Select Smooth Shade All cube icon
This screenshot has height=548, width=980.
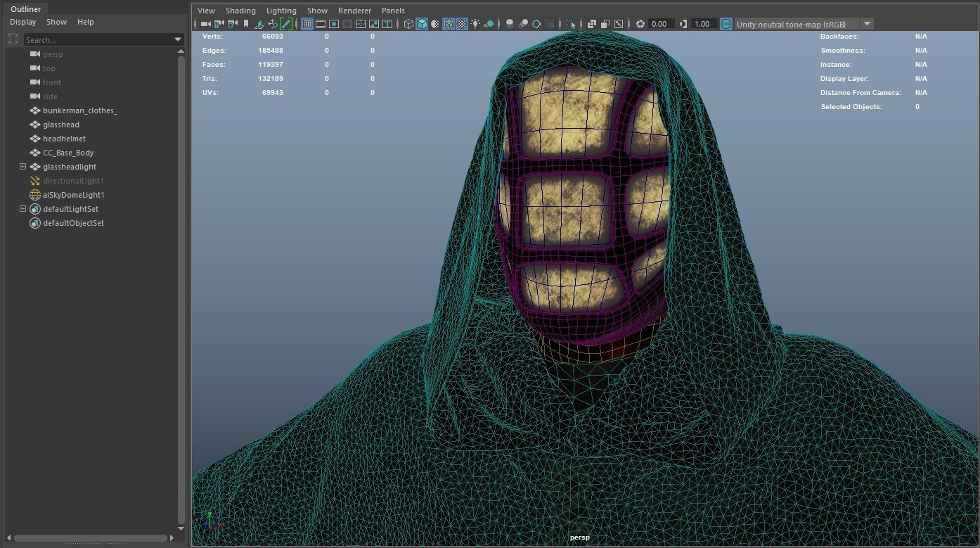422,24
